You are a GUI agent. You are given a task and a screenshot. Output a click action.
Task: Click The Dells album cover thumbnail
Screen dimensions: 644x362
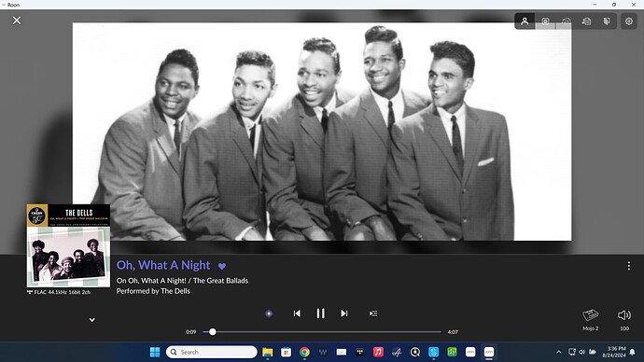[x=68, y=246]
